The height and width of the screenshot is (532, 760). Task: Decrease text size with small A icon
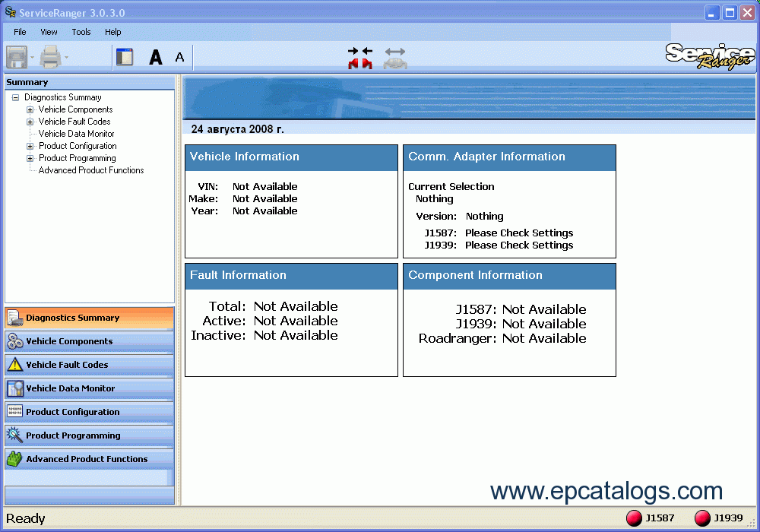pos(180,57)
